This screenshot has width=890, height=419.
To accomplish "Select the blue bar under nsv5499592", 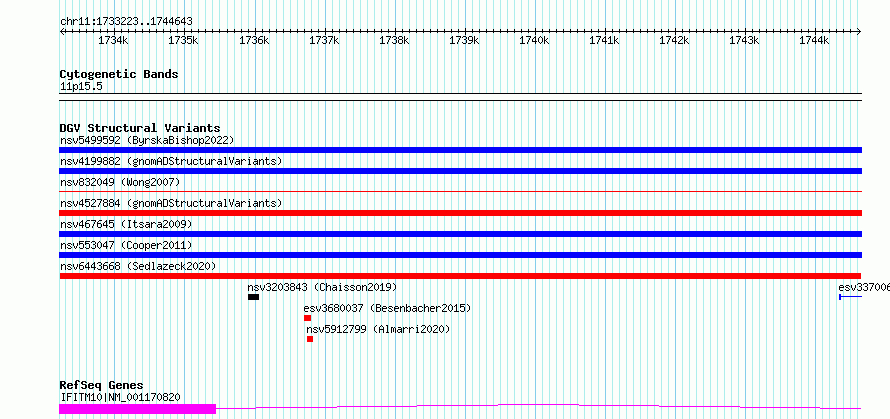I will (x=460, y=150).
